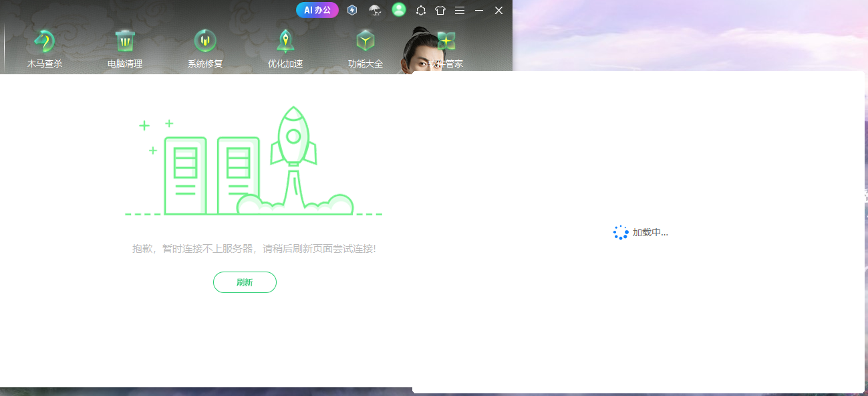The image size is (868, 396).
Task: Click the umbrella icon in title bar
Action: (x=376, y=10)
